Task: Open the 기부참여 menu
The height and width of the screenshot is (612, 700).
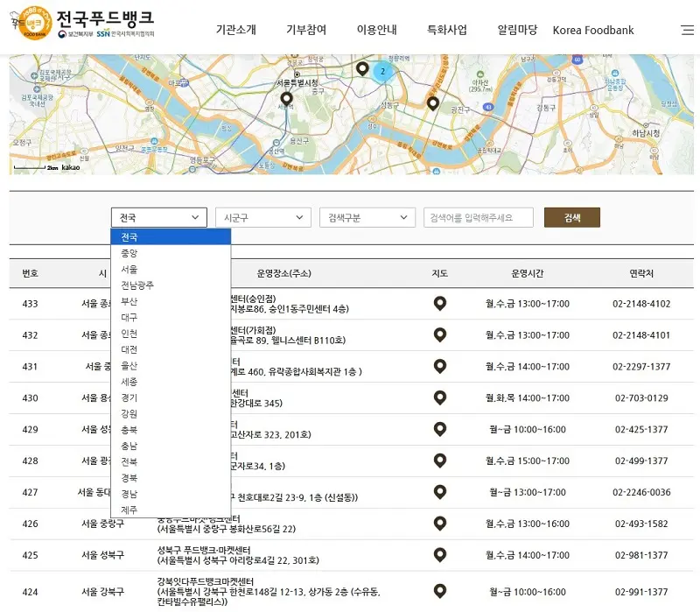Action: [306, 30]
